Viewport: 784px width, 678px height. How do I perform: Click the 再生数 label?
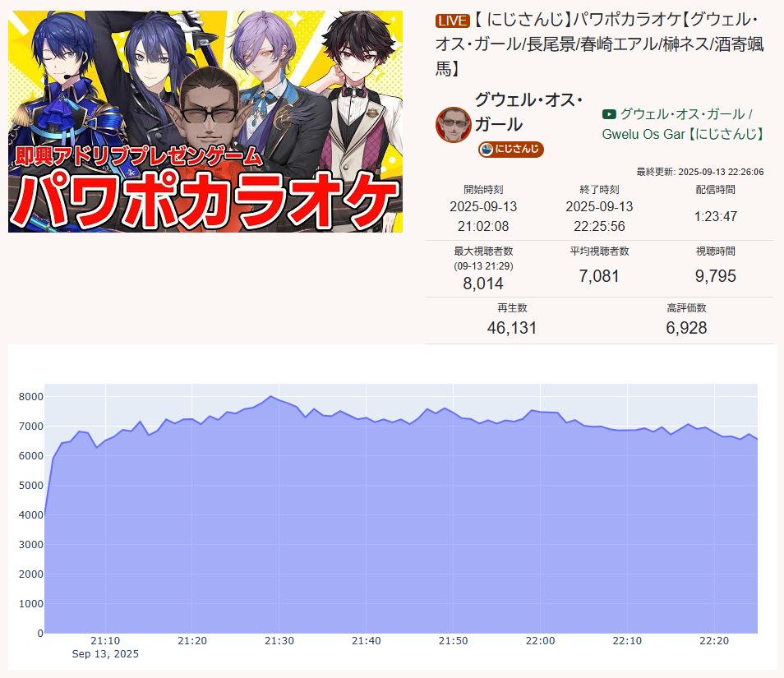click(x=512, y=307)
